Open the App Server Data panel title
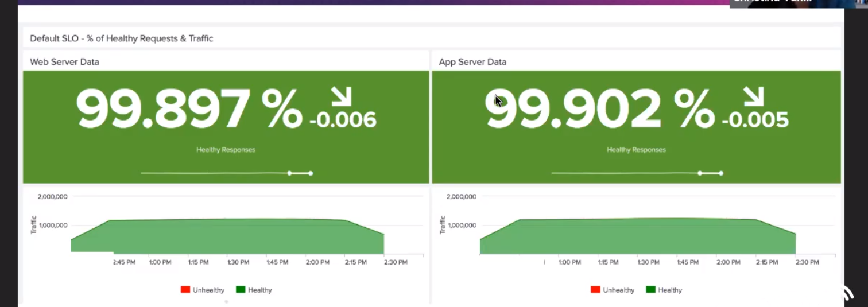868x307 pixels. pos(472,62)
